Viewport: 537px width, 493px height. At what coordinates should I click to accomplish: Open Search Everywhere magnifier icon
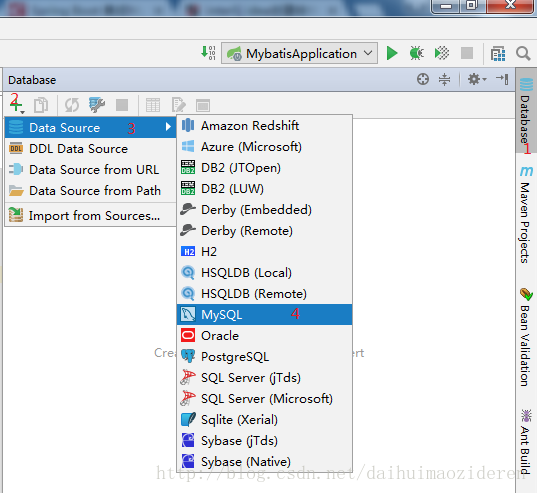pos(523,53)
